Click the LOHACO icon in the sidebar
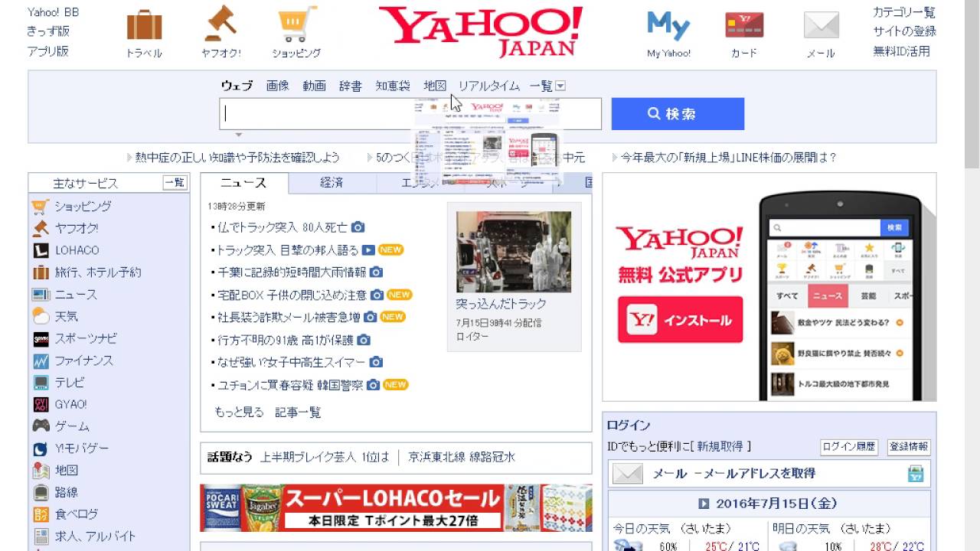 tap(41, 250)
